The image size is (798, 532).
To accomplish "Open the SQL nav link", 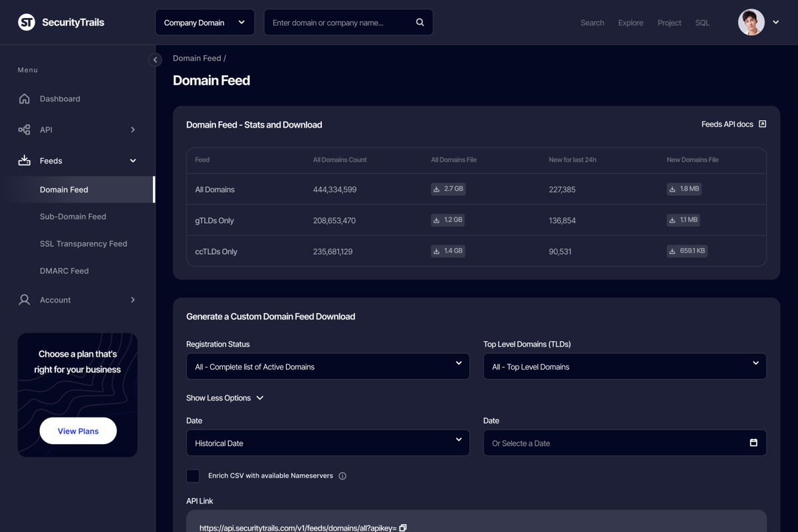I will 702,23.
